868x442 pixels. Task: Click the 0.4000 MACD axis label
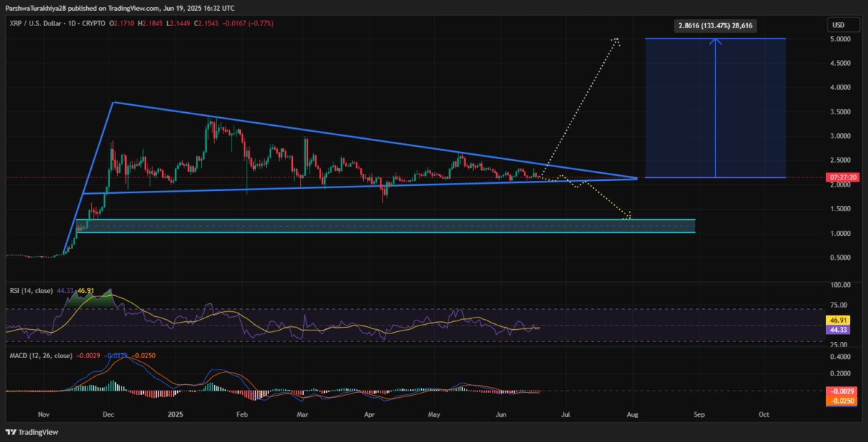pos(839,357)
